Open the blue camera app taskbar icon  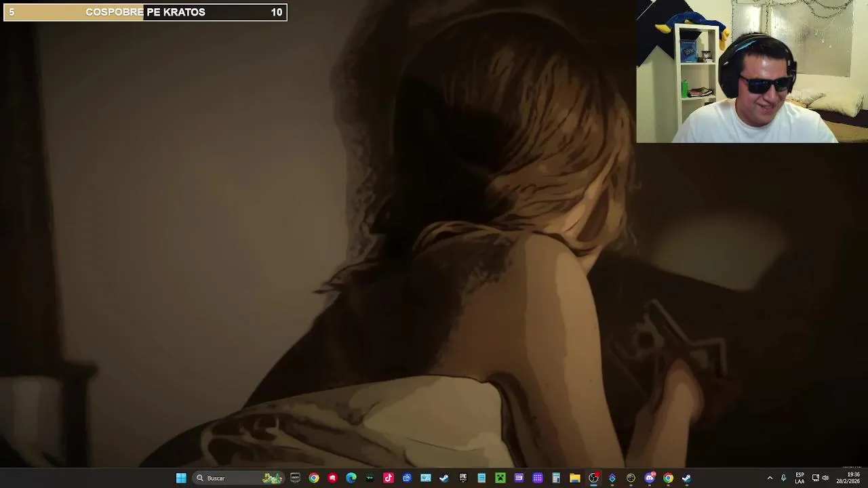pos(407,478)
